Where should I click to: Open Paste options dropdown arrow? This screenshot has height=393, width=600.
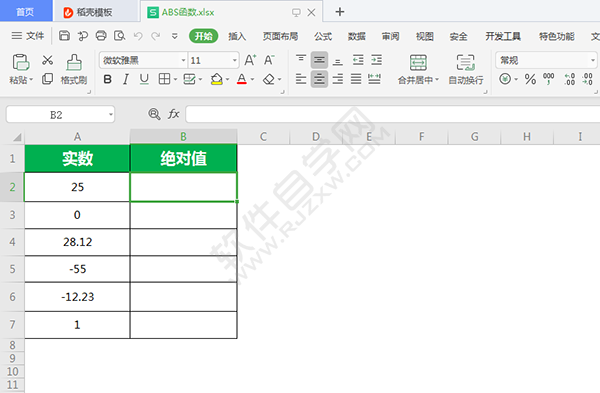pos(31,80)
